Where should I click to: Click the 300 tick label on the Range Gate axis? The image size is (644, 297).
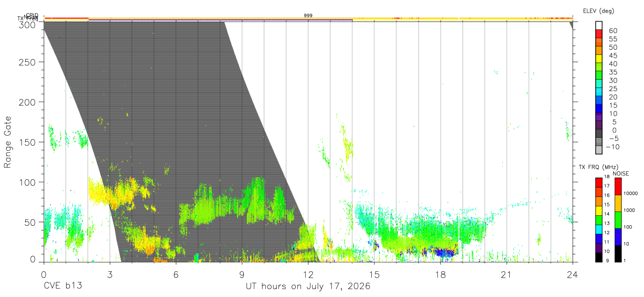tap(27, 24)
